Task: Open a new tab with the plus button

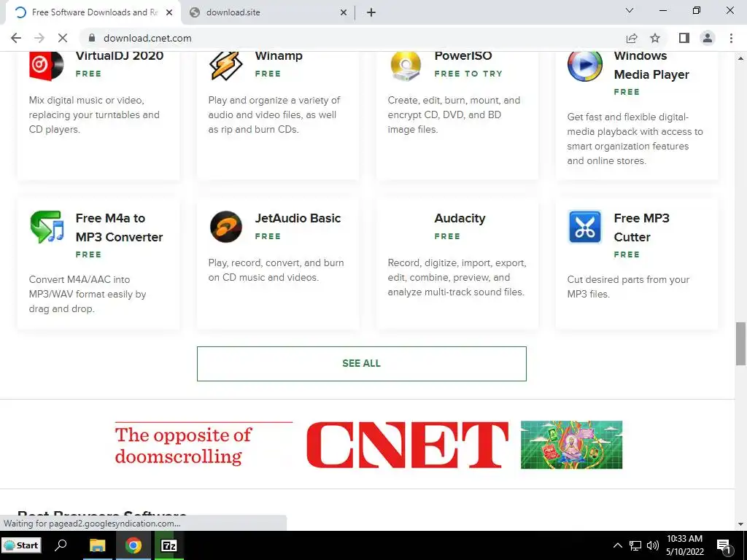Action: tap(371, 12)
